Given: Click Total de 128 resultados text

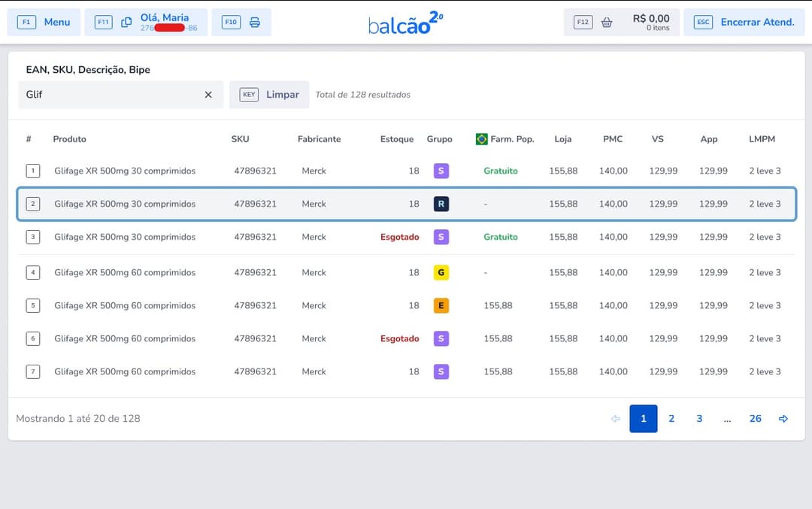Looking at the screenshot, I should pyautogui.click(x=363, y=95).
